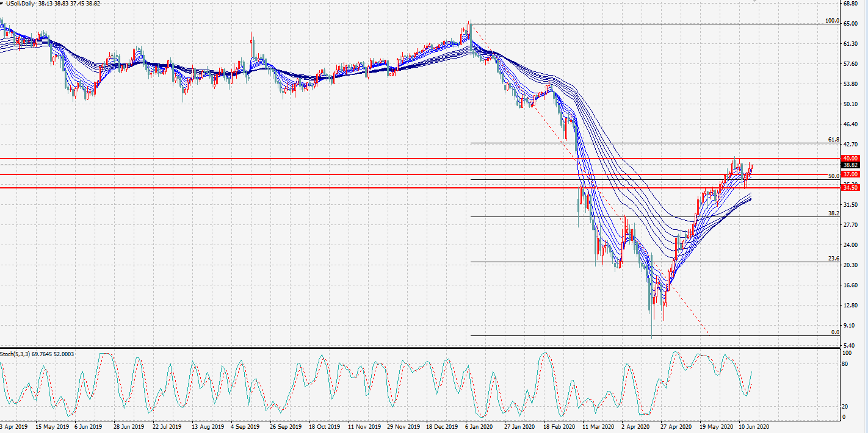Click the stochastic scale value 80
The width and height of the screenshot is (868, 433).
(846, 365)
